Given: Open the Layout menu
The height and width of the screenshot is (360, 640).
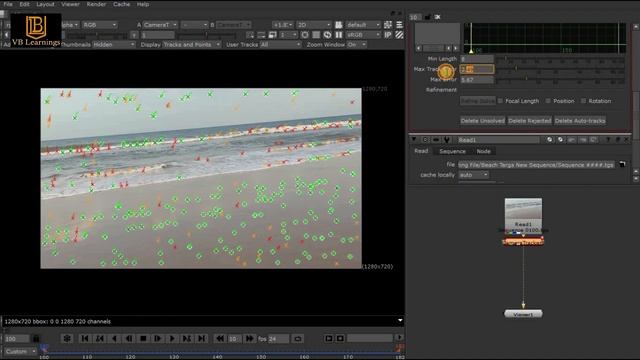Looking at the screenshot, I should 45,4.
